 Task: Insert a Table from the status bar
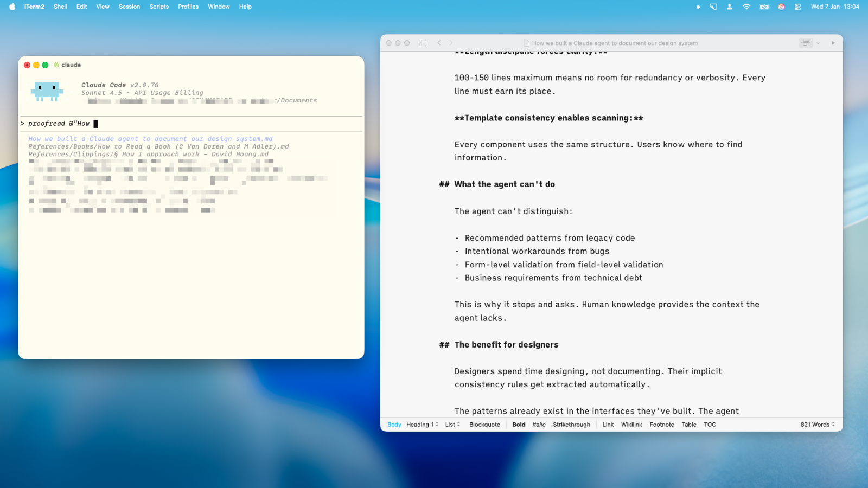pos(688,425)
